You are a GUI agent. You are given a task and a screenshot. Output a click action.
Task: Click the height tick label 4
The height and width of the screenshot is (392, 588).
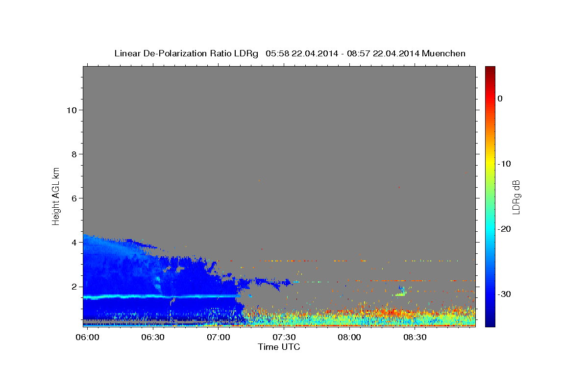74,243
